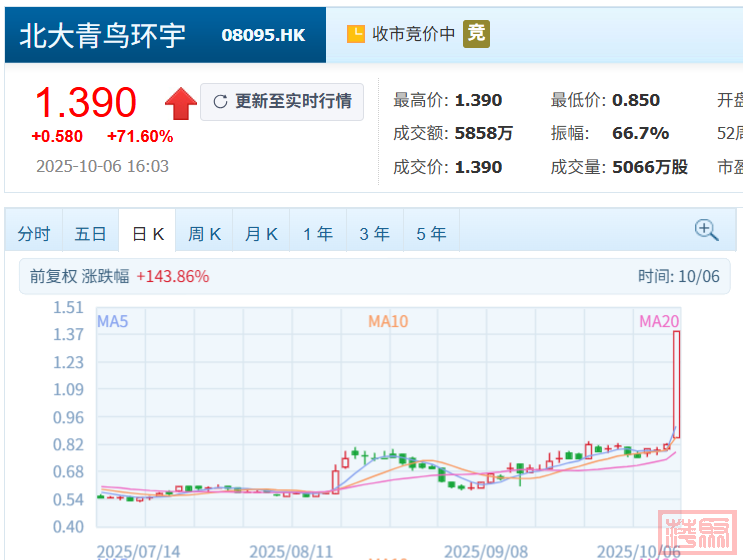View the 1年 chart range
The height and width of the screenshot is (560, 743).
click(x=318, y=234)
